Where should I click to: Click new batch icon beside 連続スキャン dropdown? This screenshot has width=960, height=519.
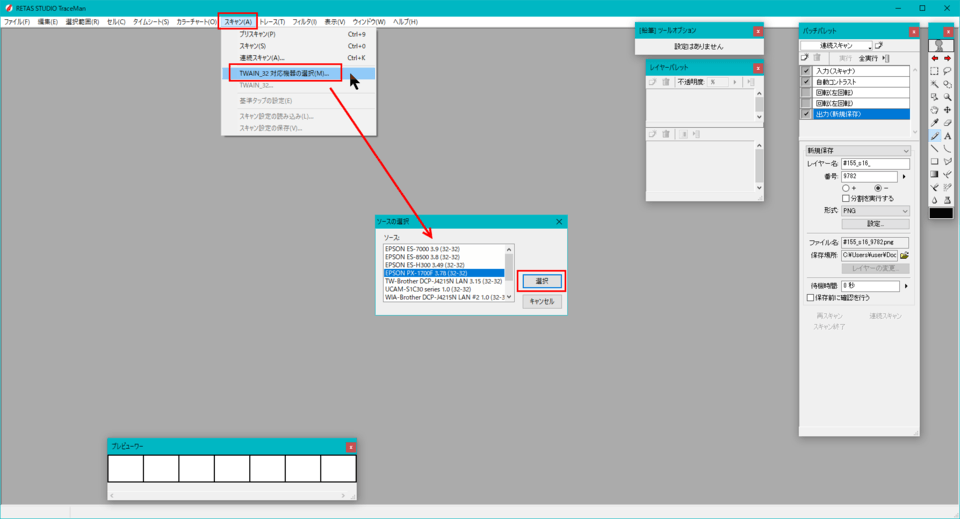879,46
